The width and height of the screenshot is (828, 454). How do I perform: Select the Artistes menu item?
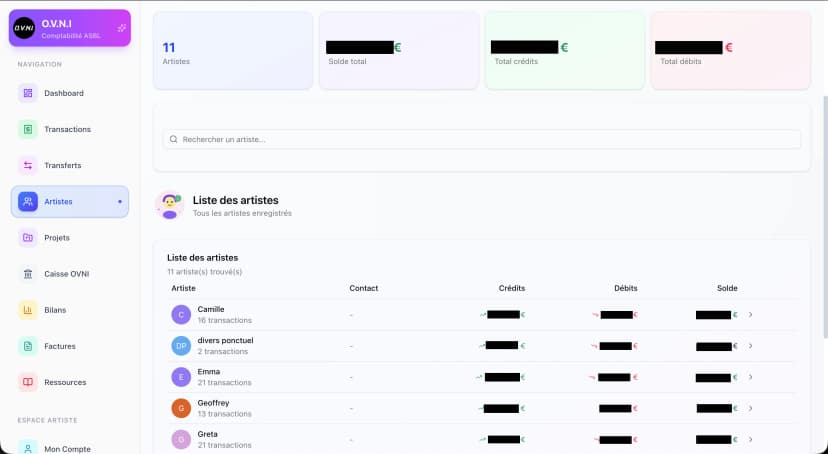click(x=70, y=201)
